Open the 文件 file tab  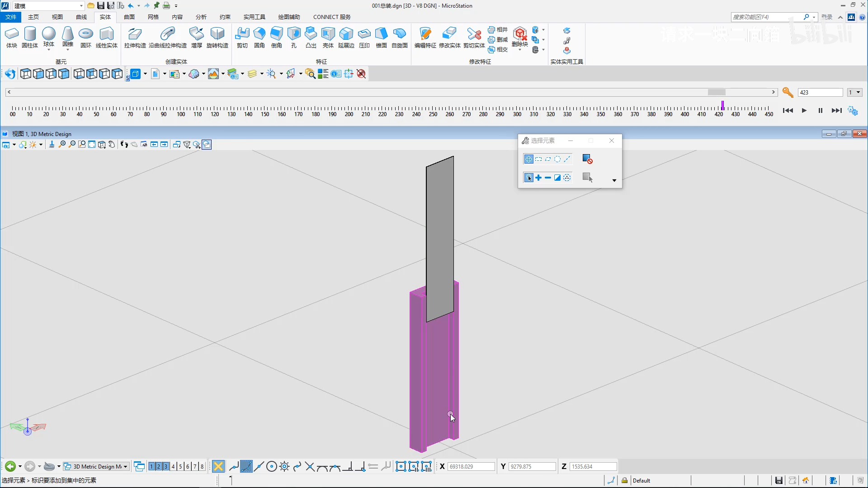point(11,17)
